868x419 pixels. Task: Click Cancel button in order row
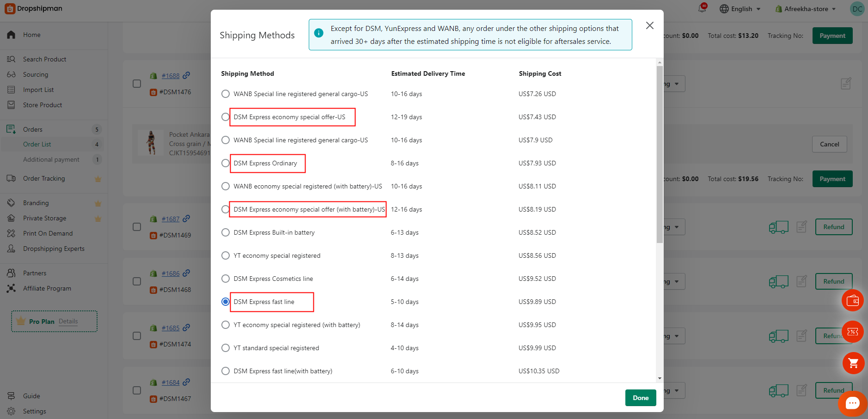(x=829, y=144)
